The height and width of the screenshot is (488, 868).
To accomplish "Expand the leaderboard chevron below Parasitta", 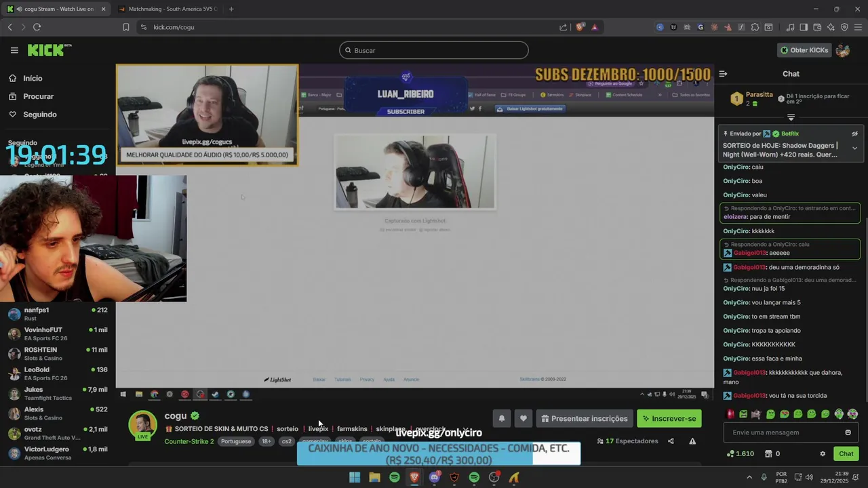I will click(x=791, y=117).
